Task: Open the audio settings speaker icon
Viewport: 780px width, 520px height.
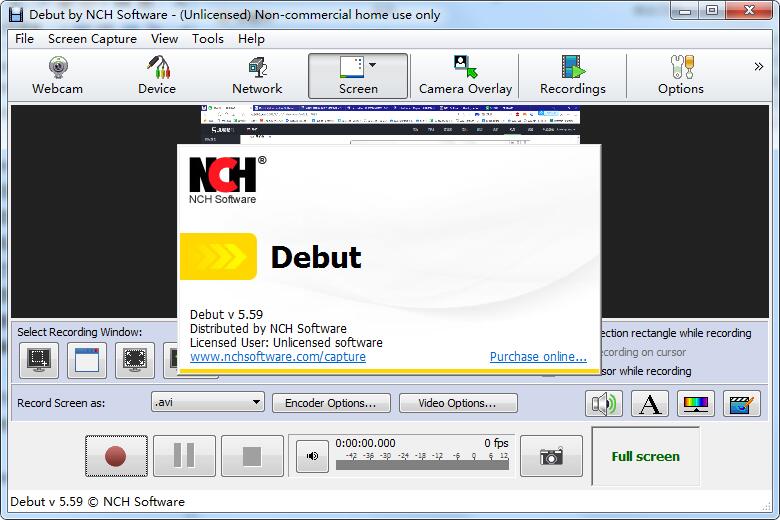Action: pyautogui.click(x=603, y=404)
